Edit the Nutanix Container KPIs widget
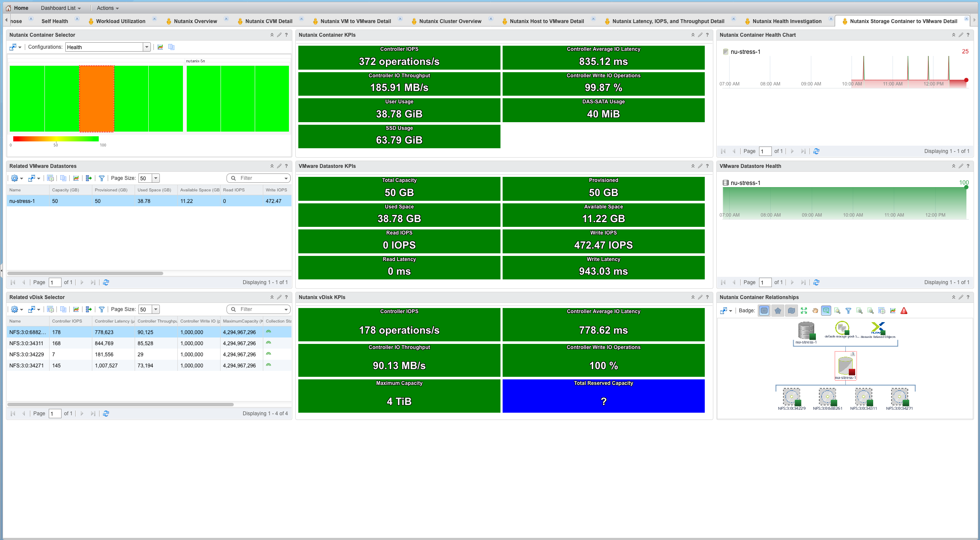Viewport: 980px width, 540px height. (x=700, y=35)
